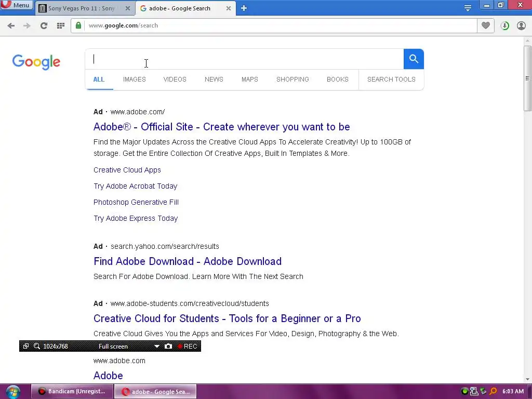Screen dimensions: 532x399
Task: Switch to the MAPS tab
Action: point(250,79)
